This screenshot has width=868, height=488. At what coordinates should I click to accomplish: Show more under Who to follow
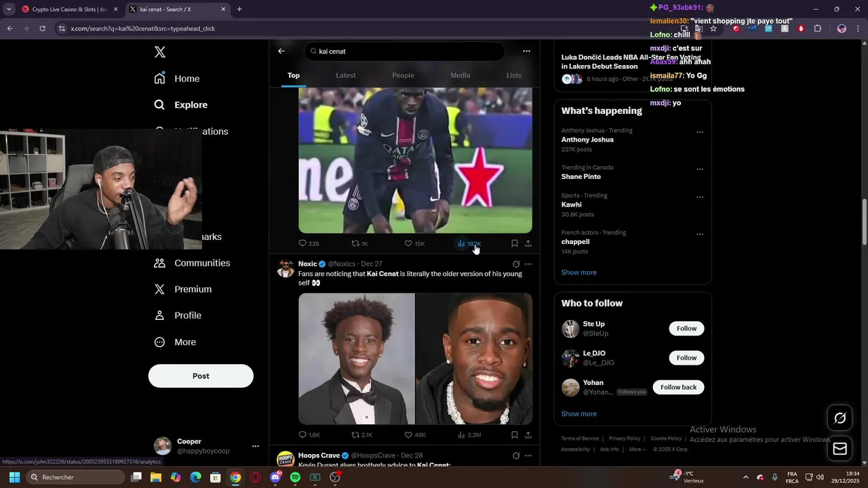click(579, 414)
